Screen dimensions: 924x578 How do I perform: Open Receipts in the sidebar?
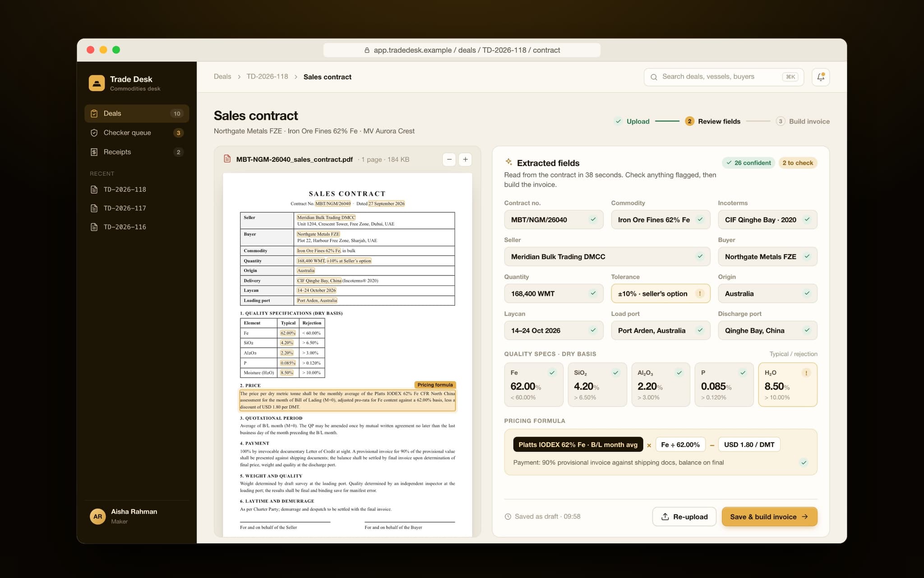(137, 152)
